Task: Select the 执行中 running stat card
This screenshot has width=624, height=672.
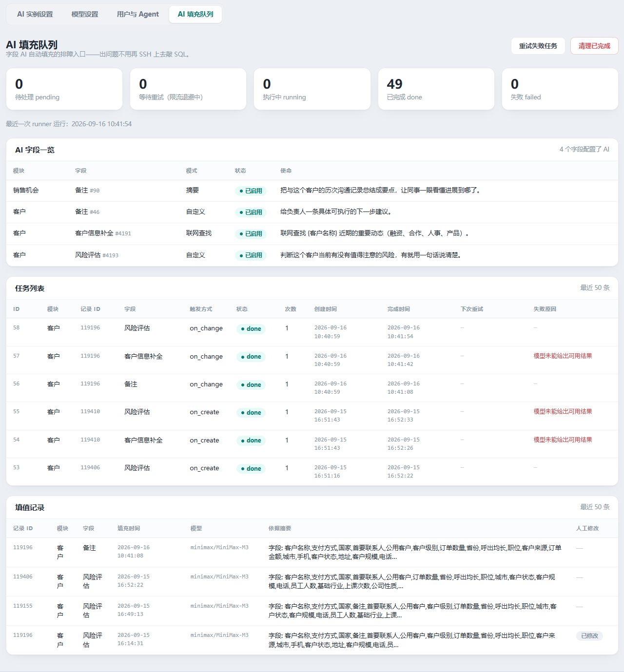Action: (312, 89)
